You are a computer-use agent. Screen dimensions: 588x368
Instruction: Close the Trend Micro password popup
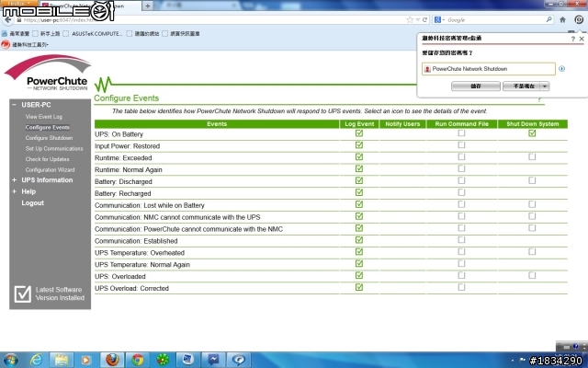(582, 39)
